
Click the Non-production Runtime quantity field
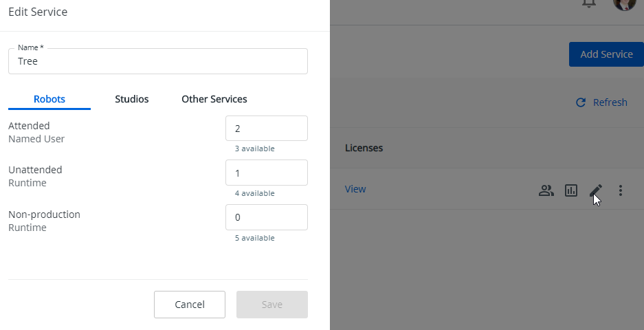click(x=266, y=217)
